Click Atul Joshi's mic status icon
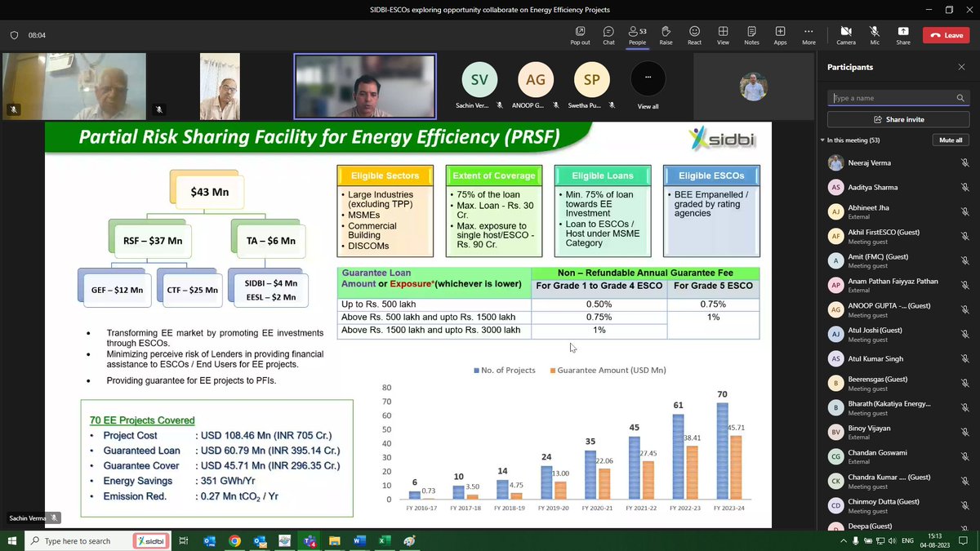The width and height of the screenshot is (980, 551). click(964, 335)
